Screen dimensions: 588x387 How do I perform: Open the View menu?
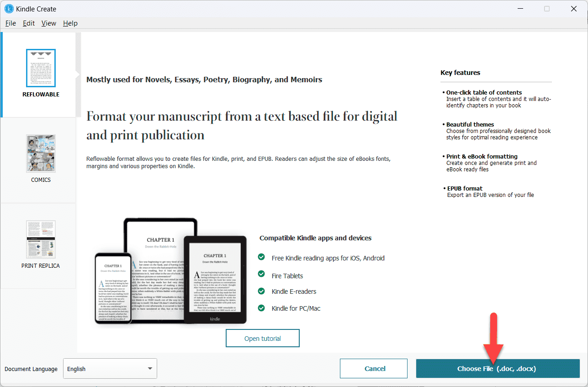tap(49, 23)
